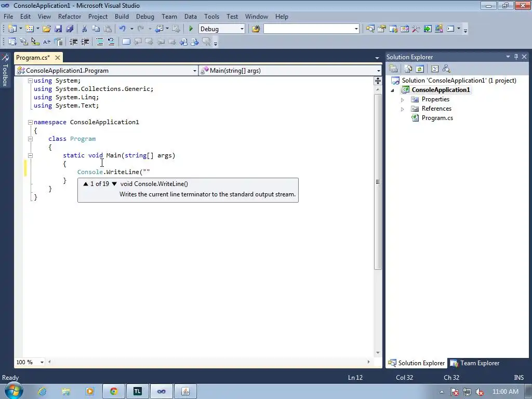Viewport: 532px width, 399px height.
Task: Click View Code icon in Solution Explorer
Action: 435,69
